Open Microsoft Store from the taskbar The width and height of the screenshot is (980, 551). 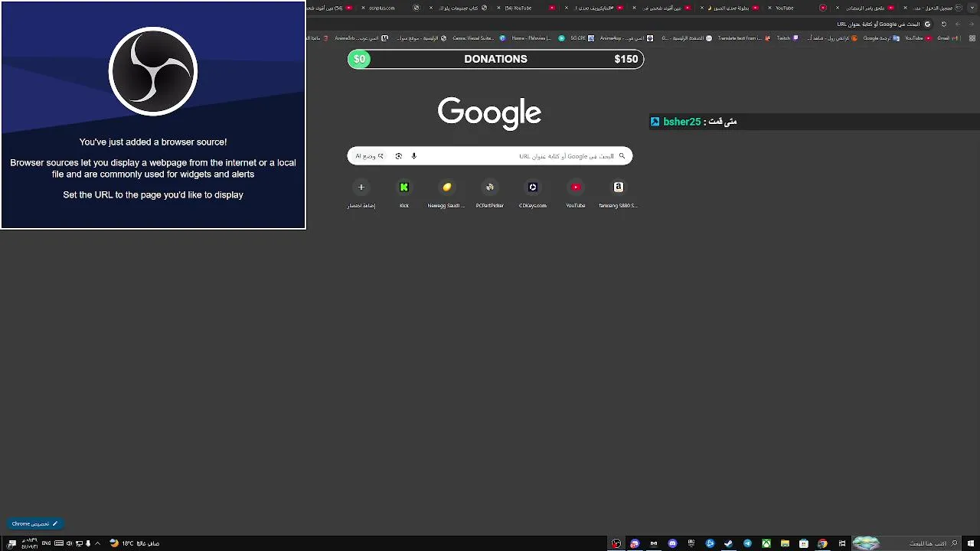pyautogui.click(x=804, y=543)
